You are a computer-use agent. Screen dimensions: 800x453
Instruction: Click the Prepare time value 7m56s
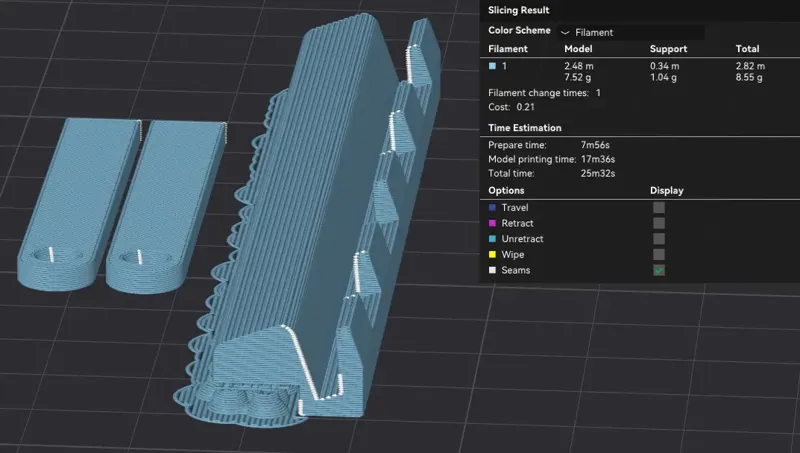point(595,145)
